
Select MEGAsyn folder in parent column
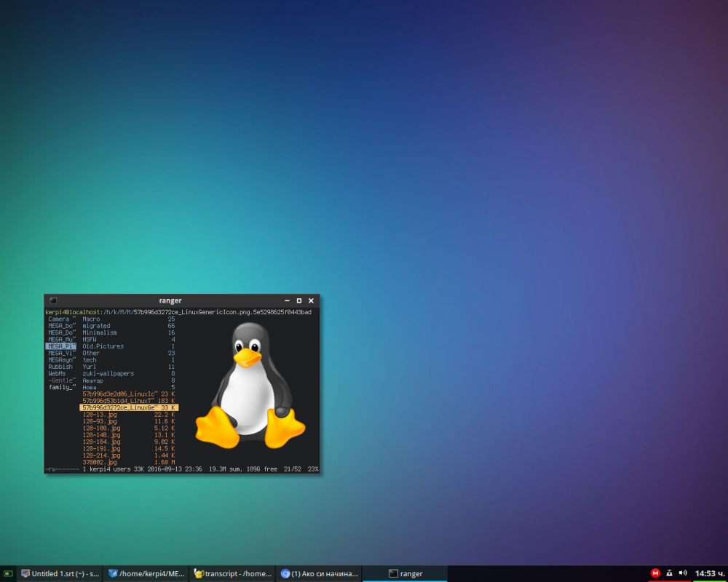click(x=61, y=360)
